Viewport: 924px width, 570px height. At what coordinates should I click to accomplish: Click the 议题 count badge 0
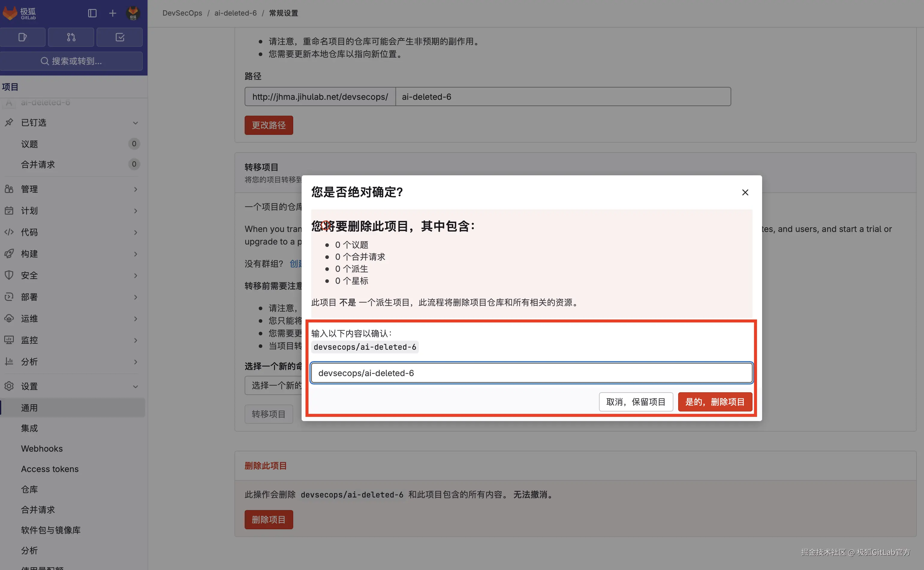(134, 143)
